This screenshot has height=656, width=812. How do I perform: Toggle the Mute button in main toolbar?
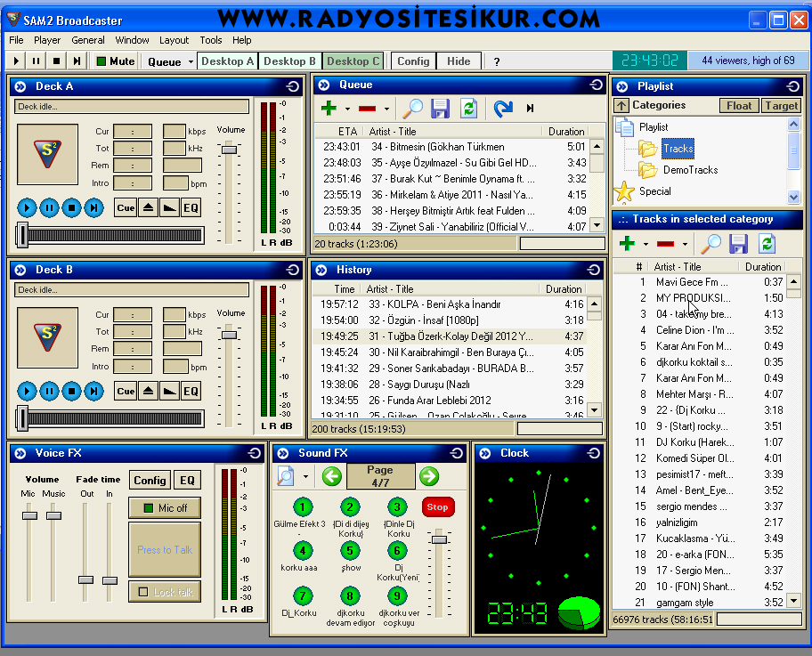tap(116, 61)
